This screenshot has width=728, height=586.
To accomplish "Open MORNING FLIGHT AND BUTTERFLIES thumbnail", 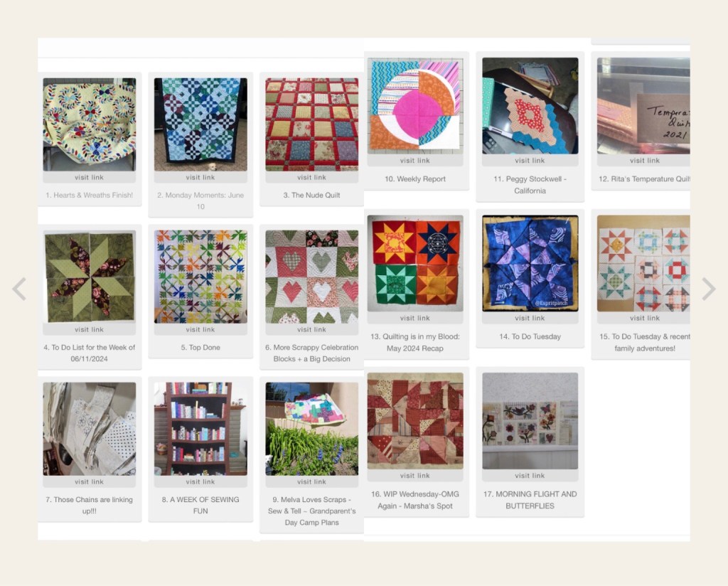I will (x=530, y=421).
